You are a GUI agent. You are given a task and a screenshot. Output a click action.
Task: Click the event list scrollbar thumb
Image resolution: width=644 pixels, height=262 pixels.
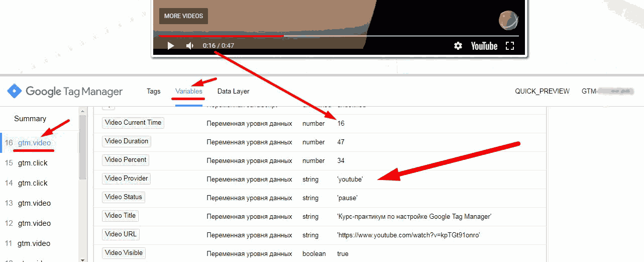(82, 147)
